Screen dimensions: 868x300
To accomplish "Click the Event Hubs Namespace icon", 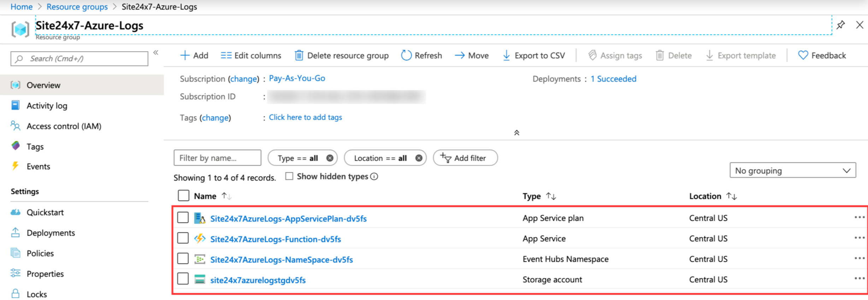I will pyautogui.click(x=200, y=259).
